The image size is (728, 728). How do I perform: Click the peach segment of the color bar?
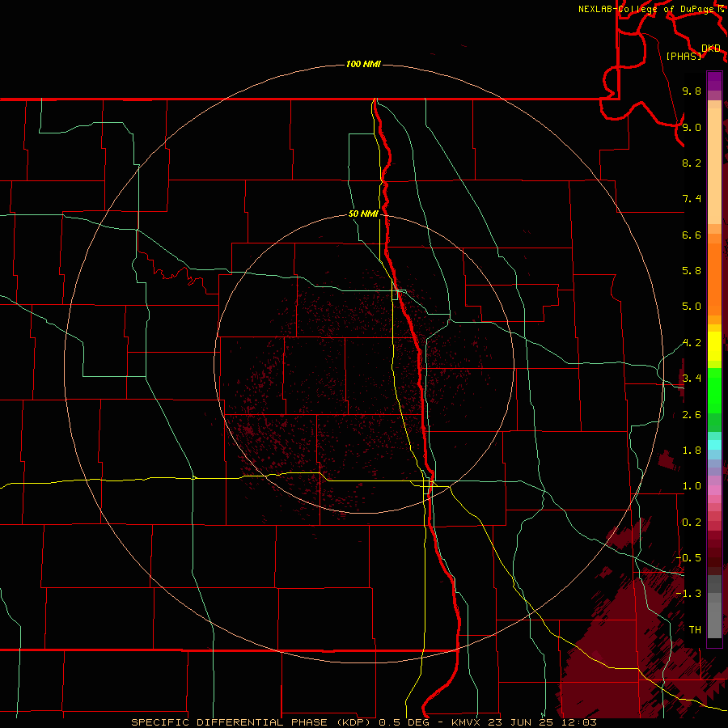coord(714,166)
